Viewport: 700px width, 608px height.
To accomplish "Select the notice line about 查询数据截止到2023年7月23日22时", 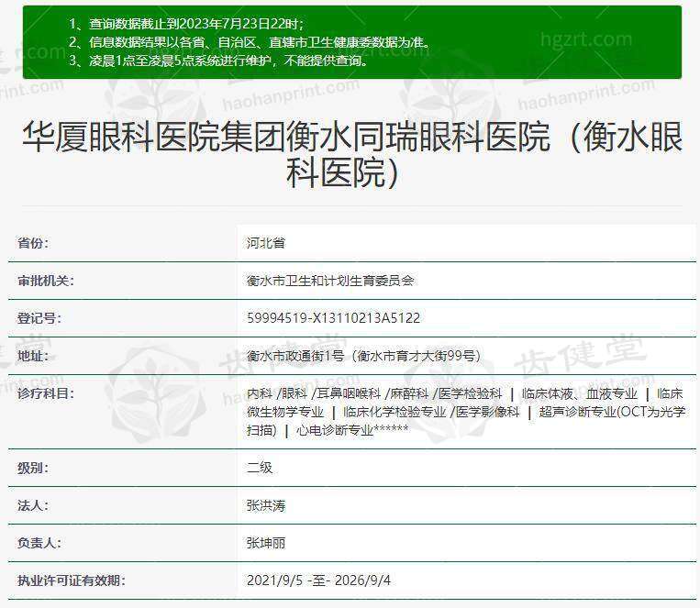I will point(185,23).
